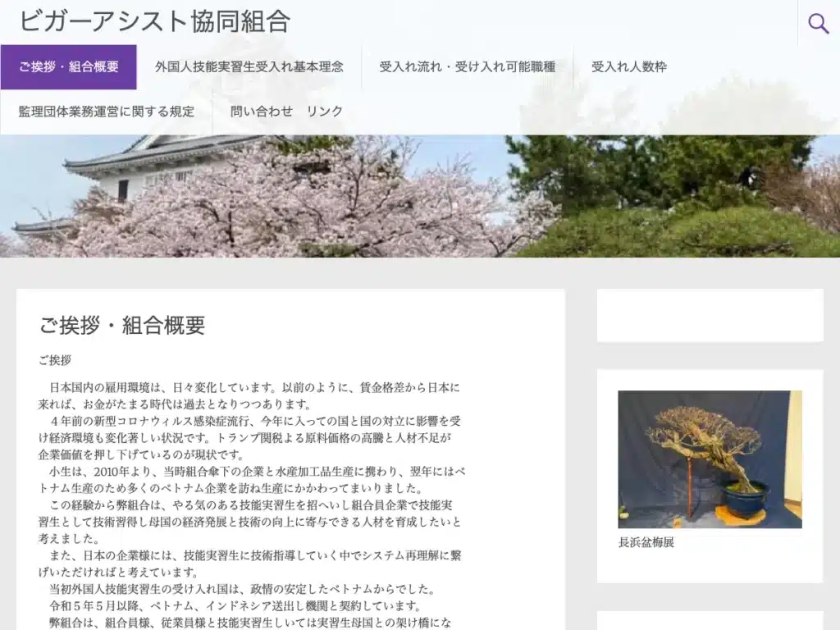840x630 pixels.
Task: Click the line starting また、日本の企業様には
Action: click(x=255, y=555)
